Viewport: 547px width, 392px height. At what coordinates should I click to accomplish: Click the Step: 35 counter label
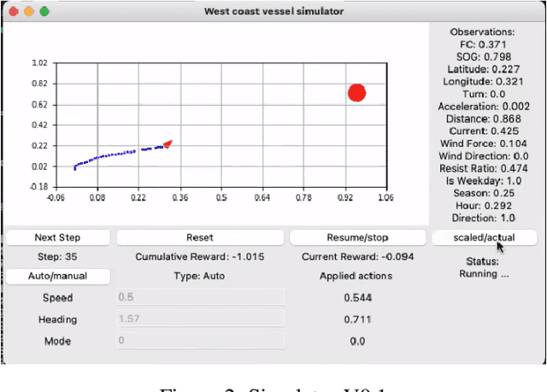[58, 256]
